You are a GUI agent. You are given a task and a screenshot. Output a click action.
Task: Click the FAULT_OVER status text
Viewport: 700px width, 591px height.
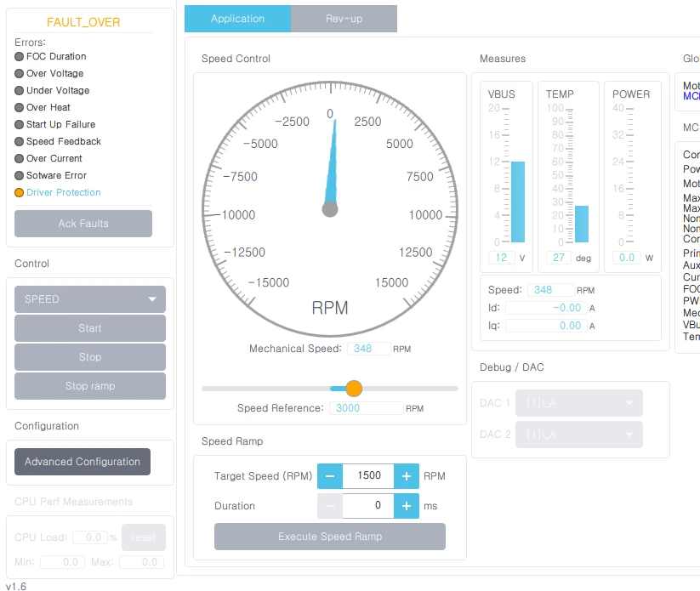point(83,22)
